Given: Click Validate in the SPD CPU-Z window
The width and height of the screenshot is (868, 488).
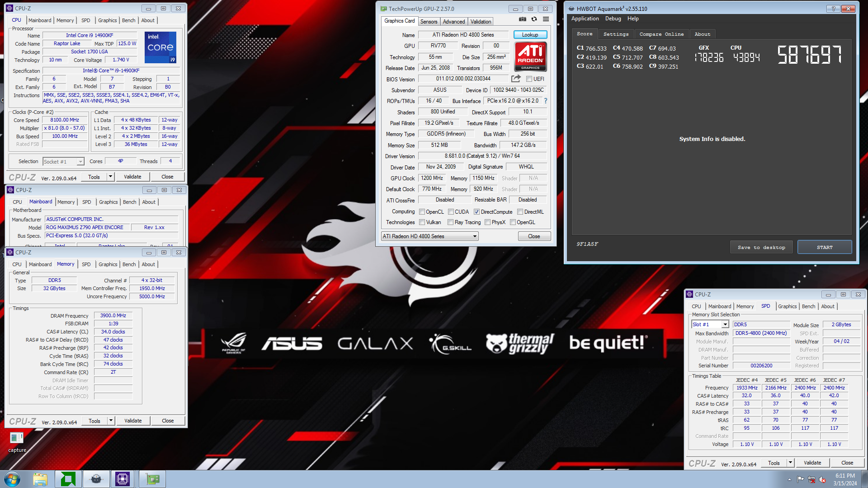Looking at the screenshot, I should (x=812, y=463).
